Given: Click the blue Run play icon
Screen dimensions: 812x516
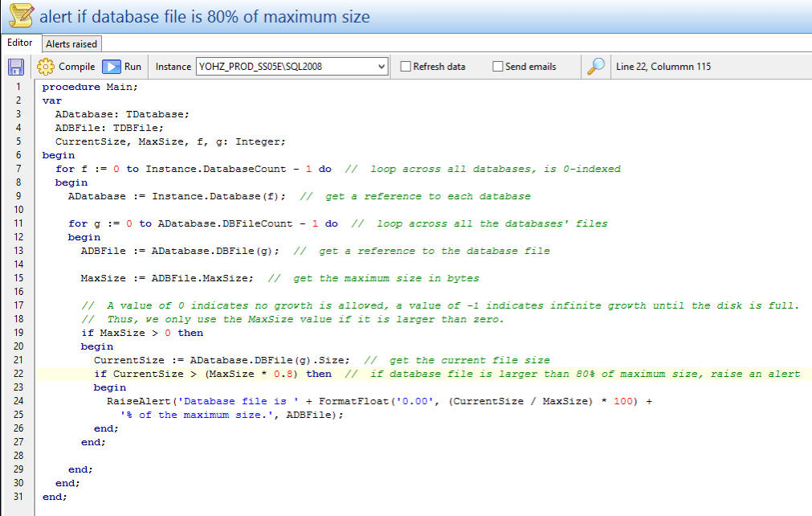Looking at the screenshot, I should (112, 67).
